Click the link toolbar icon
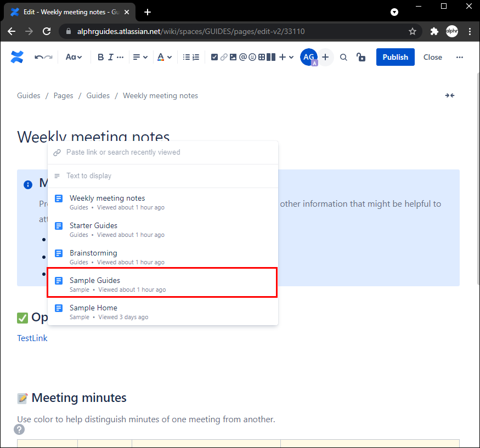The image size is (480, 448). pyautogui.click(x=224, y=57)
